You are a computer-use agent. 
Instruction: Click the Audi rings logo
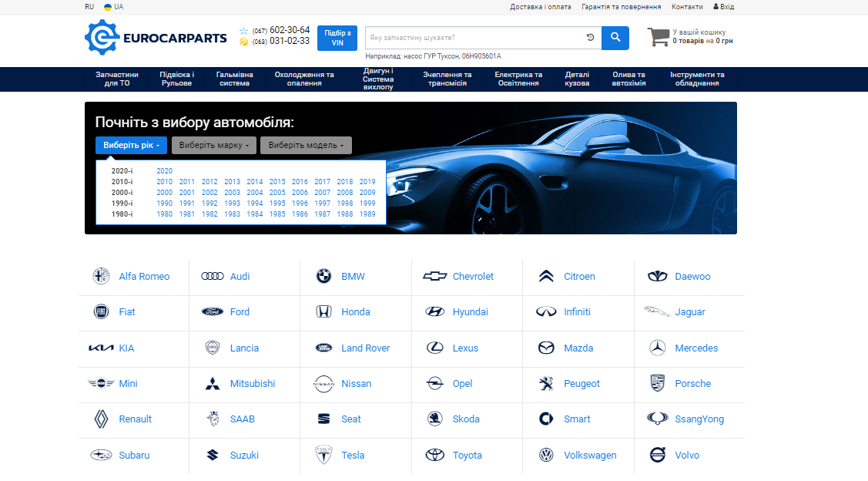[213, 276]
